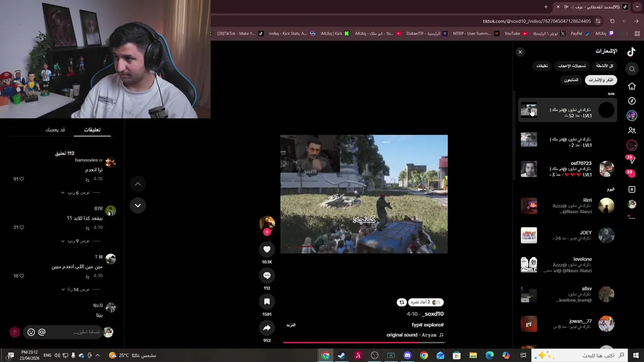This screenshot has height=362, width=644.
Task: Open the iMLKq | Kick bookmark
Action: click(x=335, y=34)
